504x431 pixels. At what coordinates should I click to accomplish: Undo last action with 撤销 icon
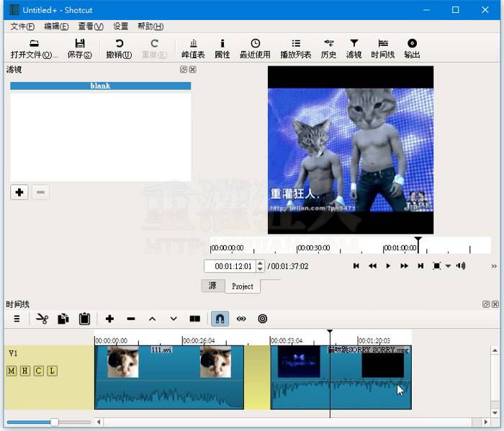click(119, 49)
